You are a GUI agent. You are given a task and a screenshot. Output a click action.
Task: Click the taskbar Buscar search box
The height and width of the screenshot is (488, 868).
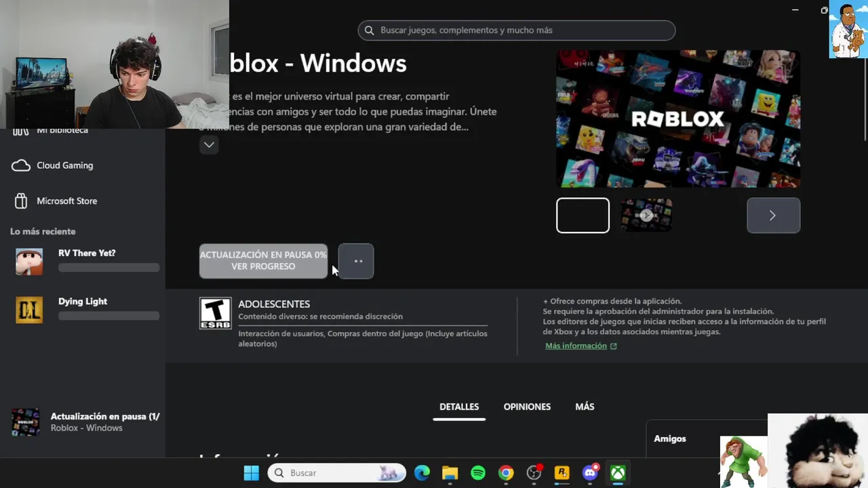click(x=337, y=473)
